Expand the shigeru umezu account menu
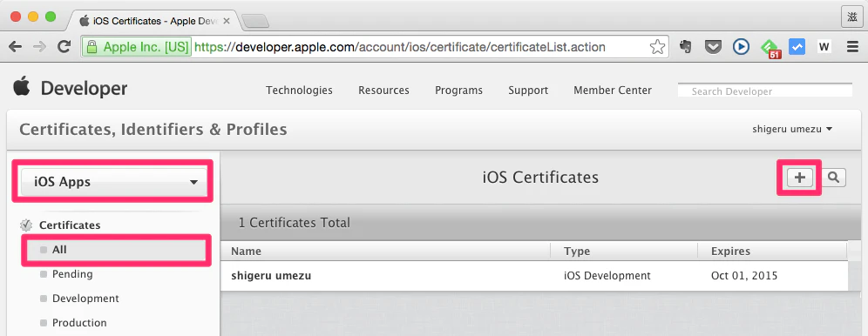 (x=792, y=130)
